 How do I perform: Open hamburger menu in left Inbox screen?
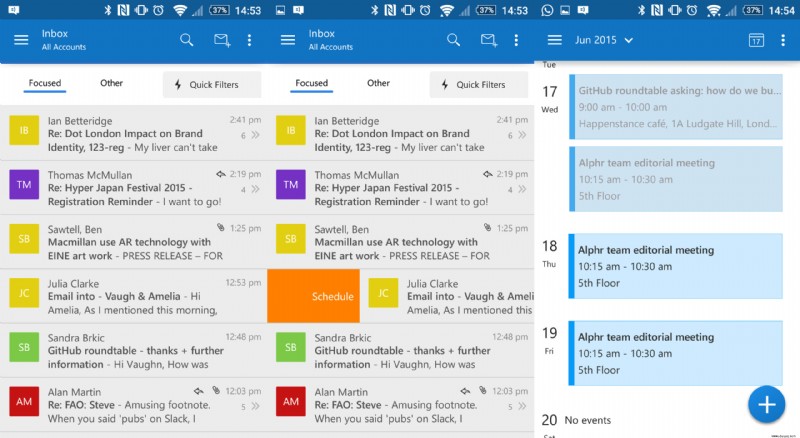coord(21,40)
